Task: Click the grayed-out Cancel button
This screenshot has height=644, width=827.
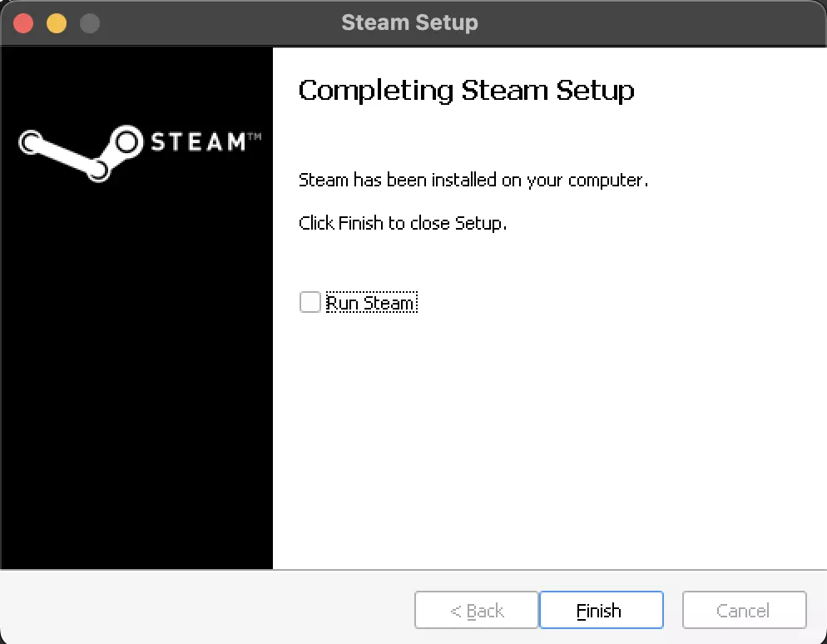Action: [744, 610]
